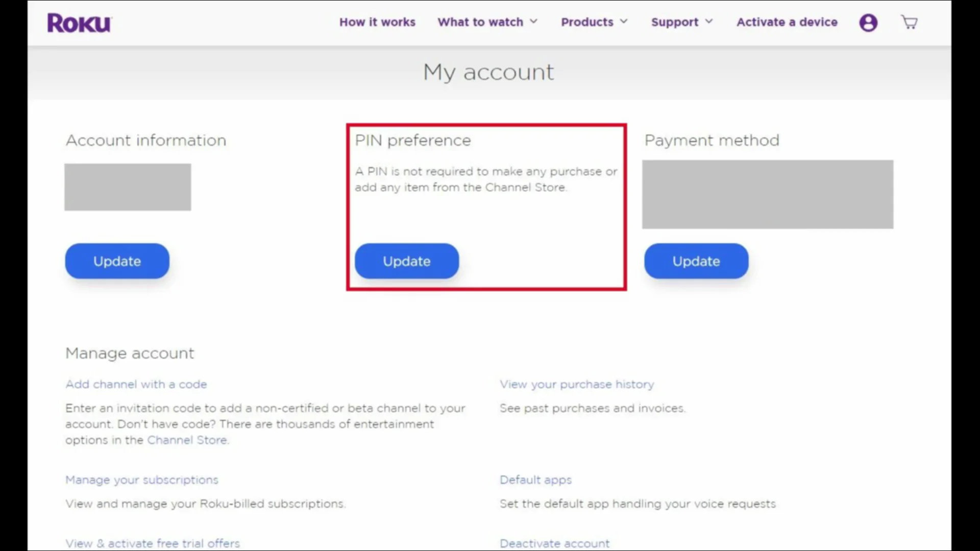Follow the Channel Store link
980x551 pixels.
[187, 440]
